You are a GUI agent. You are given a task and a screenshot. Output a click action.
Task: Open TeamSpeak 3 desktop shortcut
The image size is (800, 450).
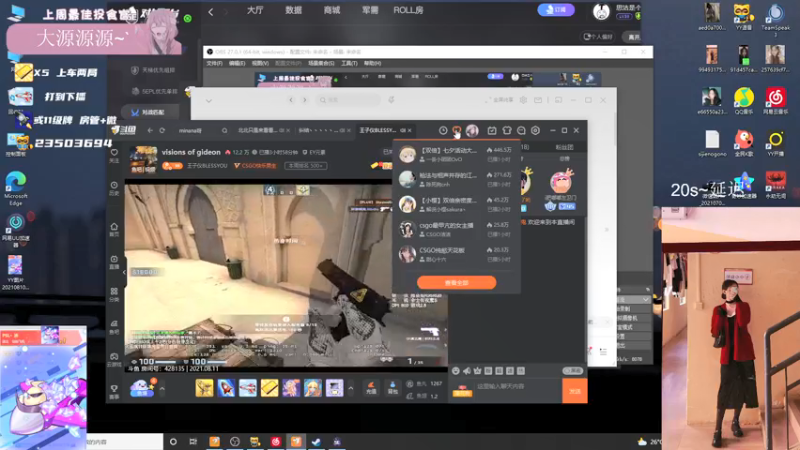(776, 20)
